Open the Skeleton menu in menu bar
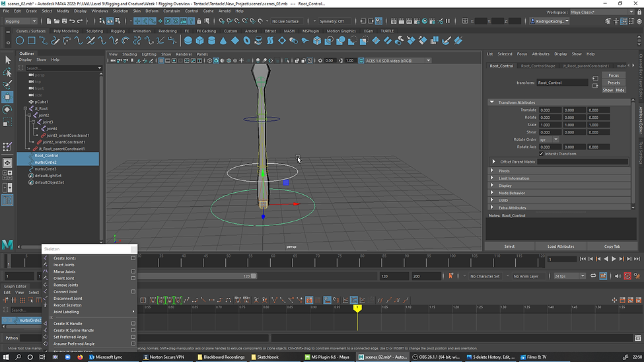 pyautogui.click(x=120, y=11)
